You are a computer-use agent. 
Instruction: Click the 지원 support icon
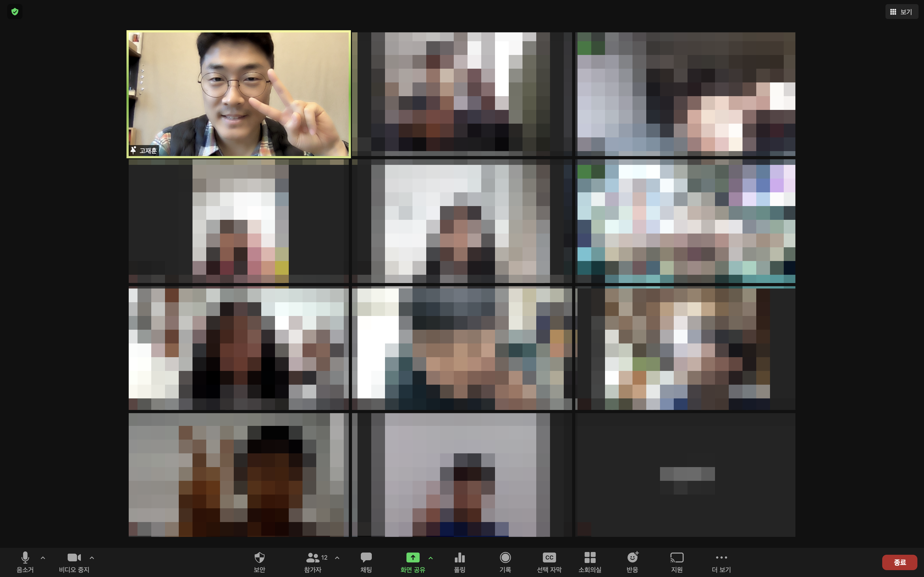click(x=676, y=561)
